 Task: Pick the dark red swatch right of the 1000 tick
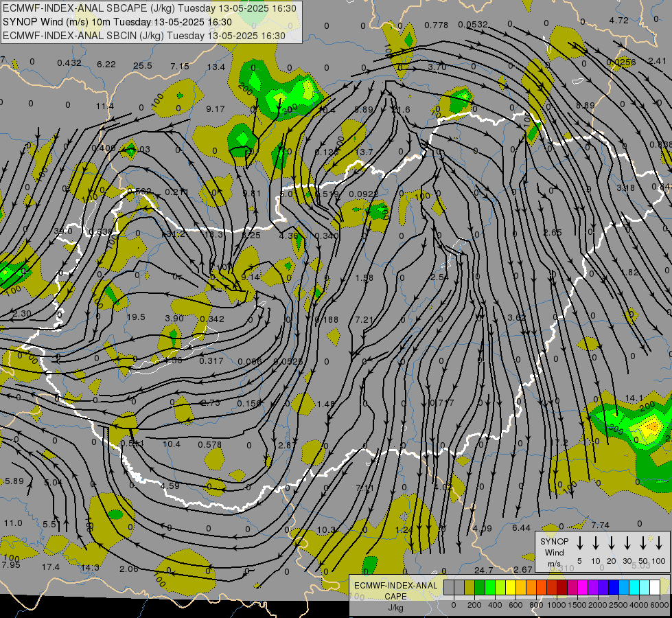[x=562, y=587]
